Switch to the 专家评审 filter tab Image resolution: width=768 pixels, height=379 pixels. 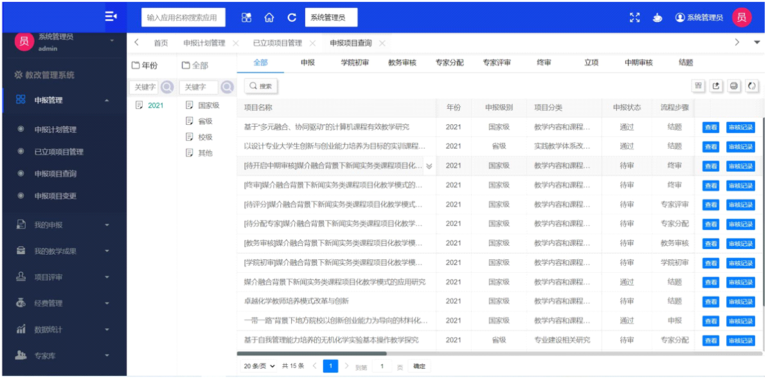click(497, 63)
